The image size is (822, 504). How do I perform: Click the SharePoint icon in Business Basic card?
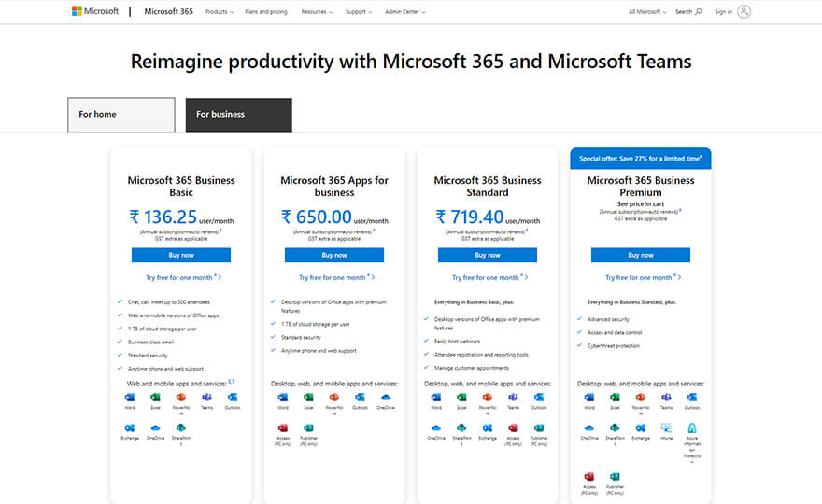(181, 428)
